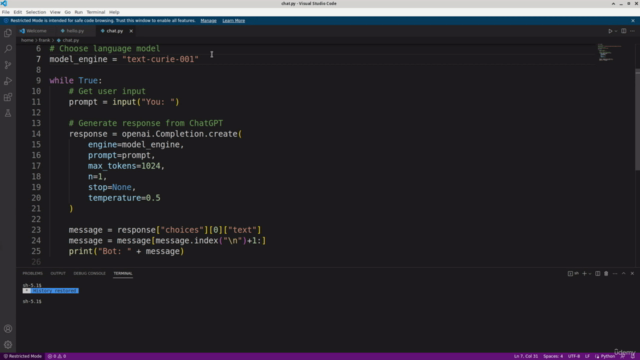Place cursor on line 7 model_engine text
640x360 pixels.
(78, 59)
